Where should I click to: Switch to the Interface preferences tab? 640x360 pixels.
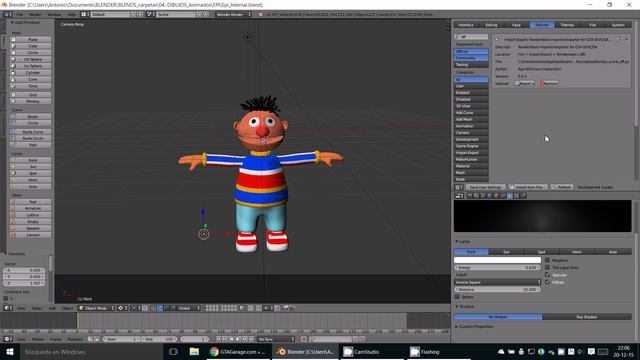[x=466, y=25]
